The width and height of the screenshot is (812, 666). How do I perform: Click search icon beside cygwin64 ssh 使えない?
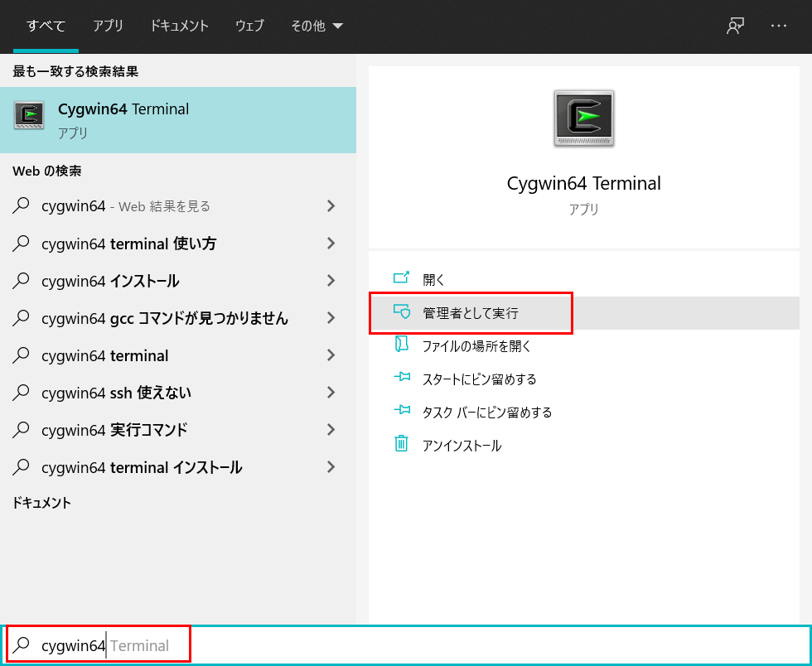[x=21, y=392]
